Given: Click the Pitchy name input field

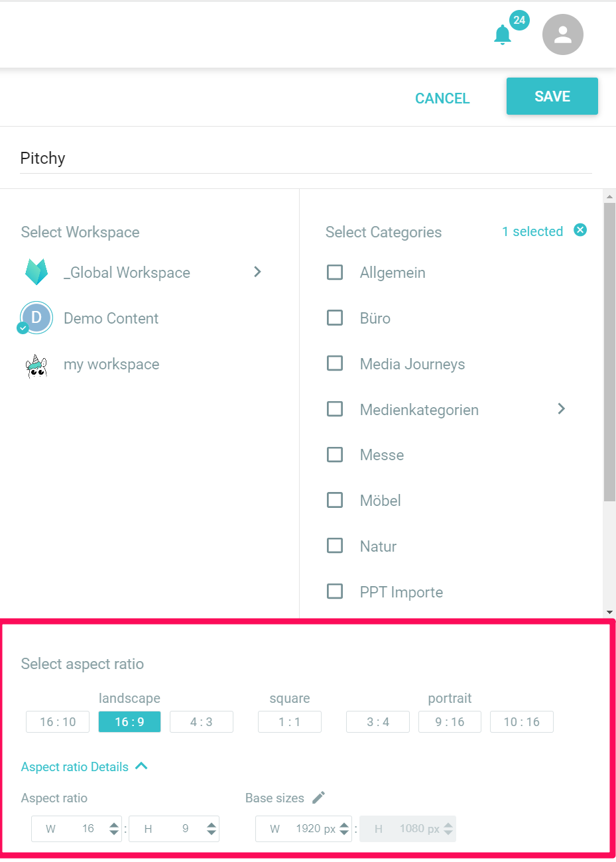Looking at the screenshot, I should pos(306,158).
